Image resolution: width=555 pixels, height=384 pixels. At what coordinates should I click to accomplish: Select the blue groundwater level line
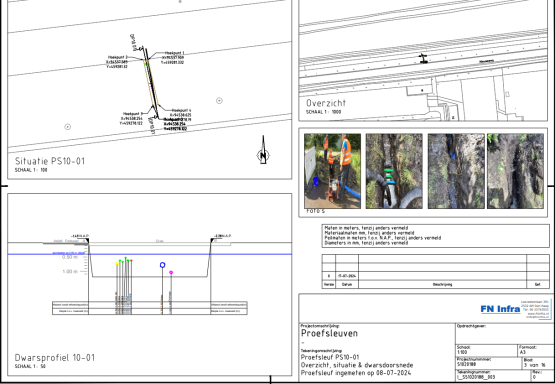(x=149, y=254)
